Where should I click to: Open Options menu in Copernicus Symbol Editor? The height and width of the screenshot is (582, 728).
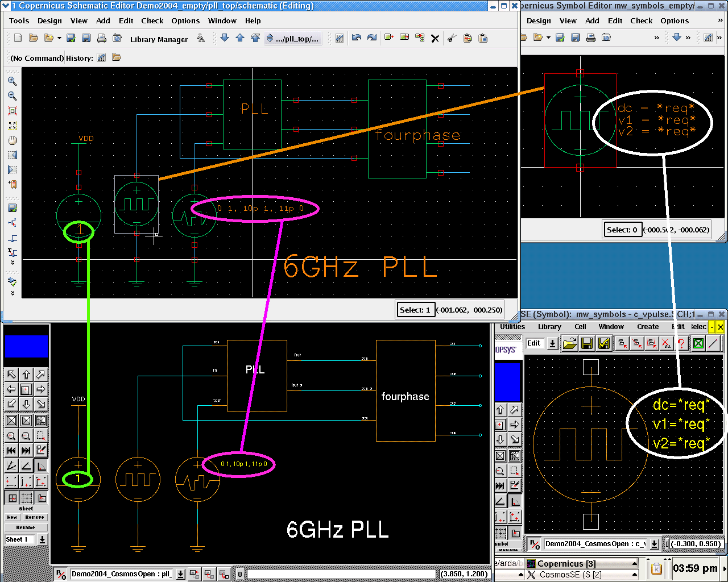tap(675, 20)
